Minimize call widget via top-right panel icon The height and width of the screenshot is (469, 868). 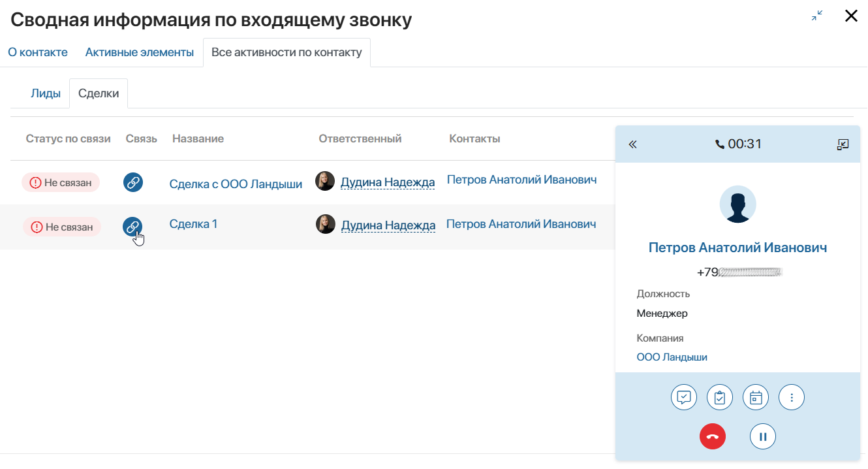pos(843,144)
